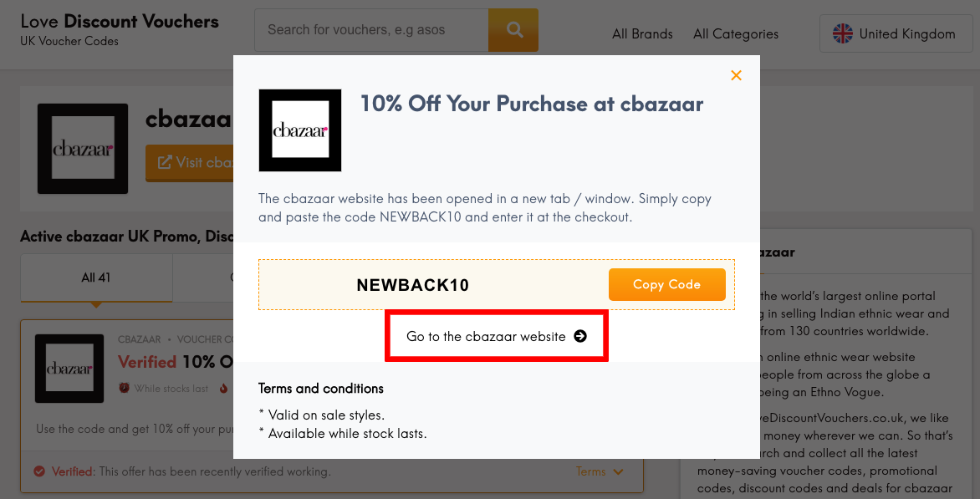Click Go to the cbazaar website

(x=485, y=335)
